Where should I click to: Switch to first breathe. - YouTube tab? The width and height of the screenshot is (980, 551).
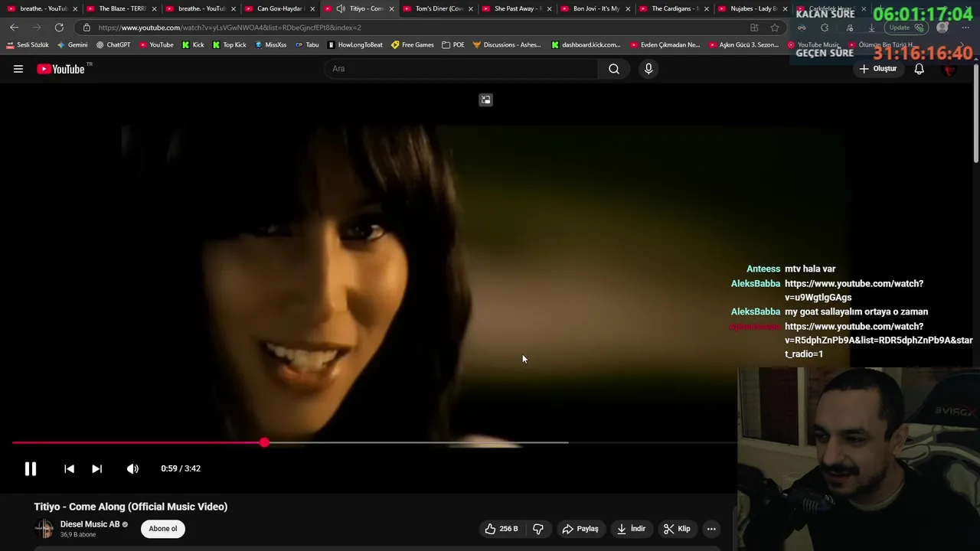click(42, 8)
